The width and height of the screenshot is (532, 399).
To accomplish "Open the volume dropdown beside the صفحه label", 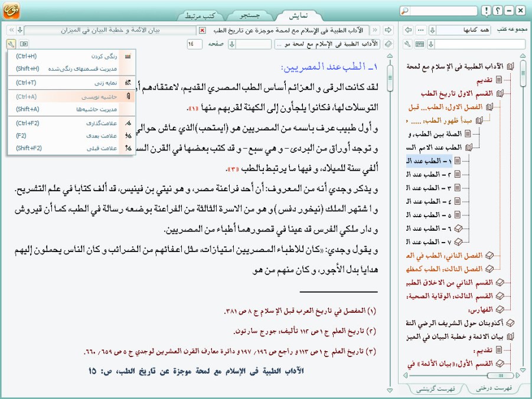I will tap(231, 44).
